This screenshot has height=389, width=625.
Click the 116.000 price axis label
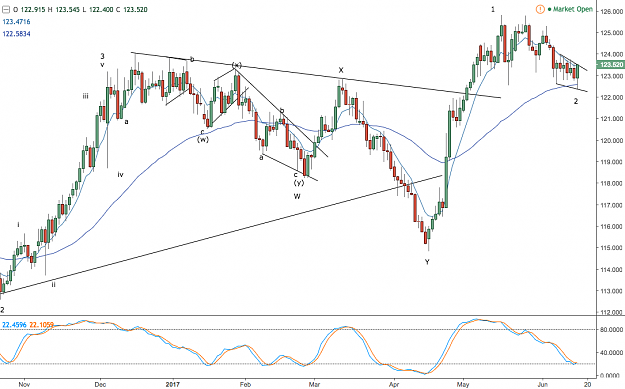coord(611,226)
